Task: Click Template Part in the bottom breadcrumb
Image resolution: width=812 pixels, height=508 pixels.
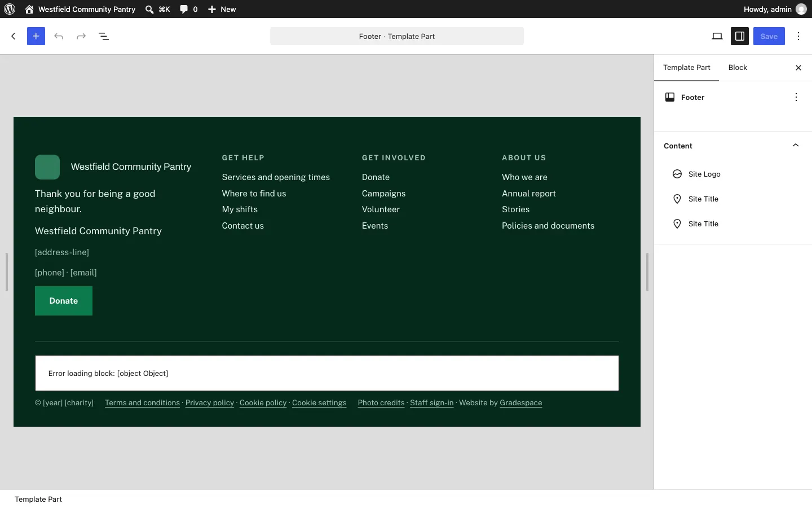Action: coord(38,500)
